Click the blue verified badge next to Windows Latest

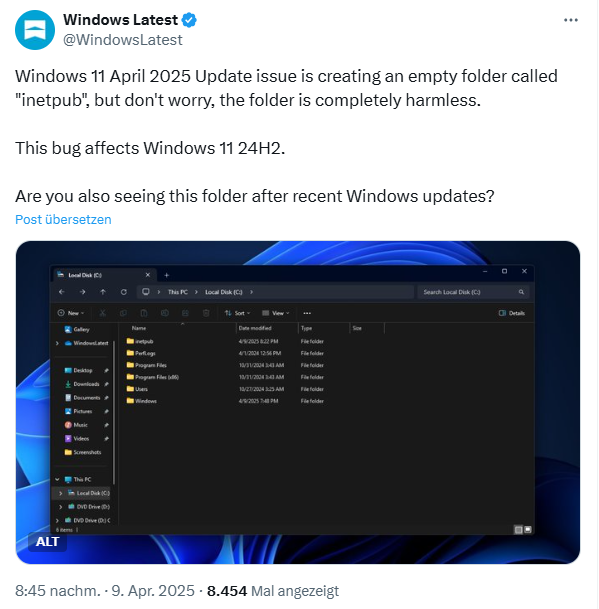(x=189, y=20)
